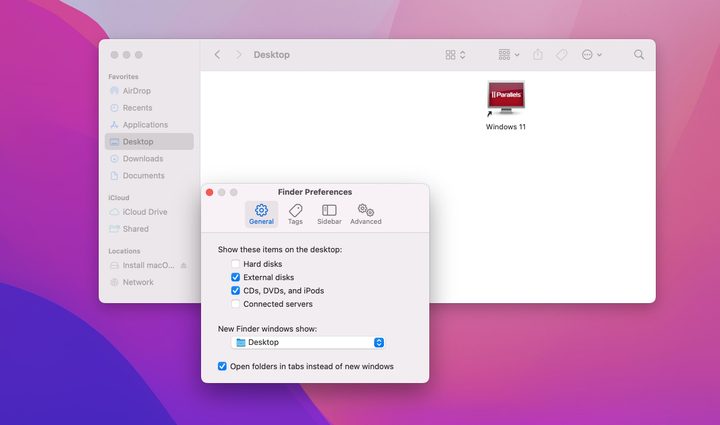Click the Applications sidebar icon
Screen dimensions: 720x425
pos(114,125)
